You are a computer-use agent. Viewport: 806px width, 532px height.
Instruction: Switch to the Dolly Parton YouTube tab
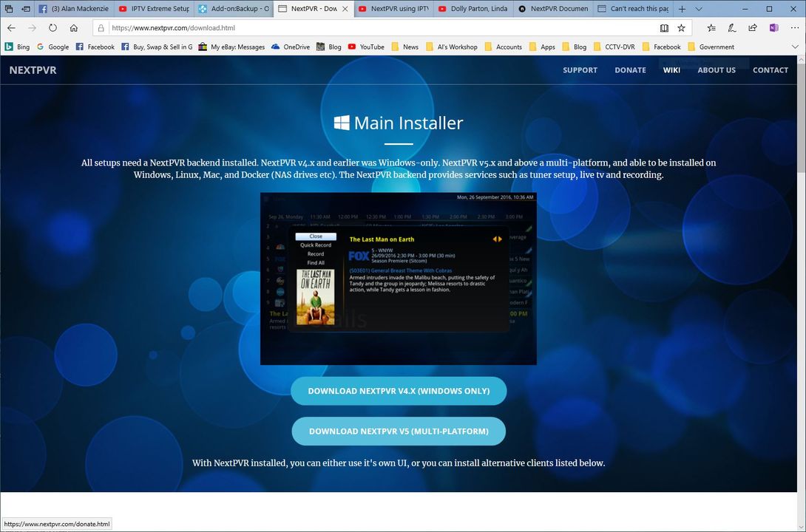coord(473,9)
